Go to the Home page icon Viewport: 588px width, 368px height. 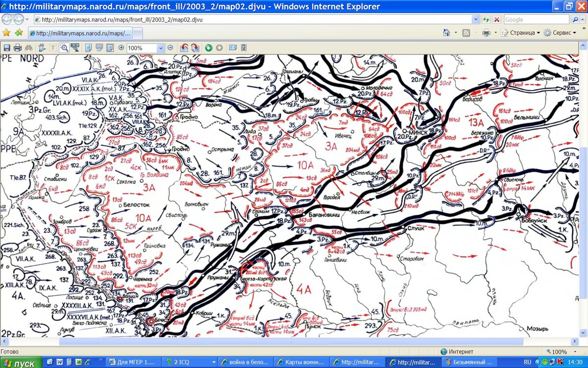click(446, 33)
